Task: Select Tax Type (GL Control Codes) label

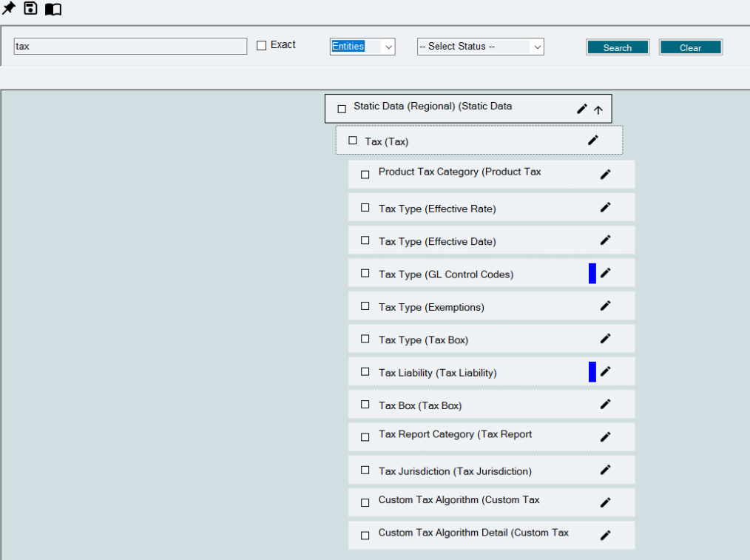Action: (x=446, y=274)
